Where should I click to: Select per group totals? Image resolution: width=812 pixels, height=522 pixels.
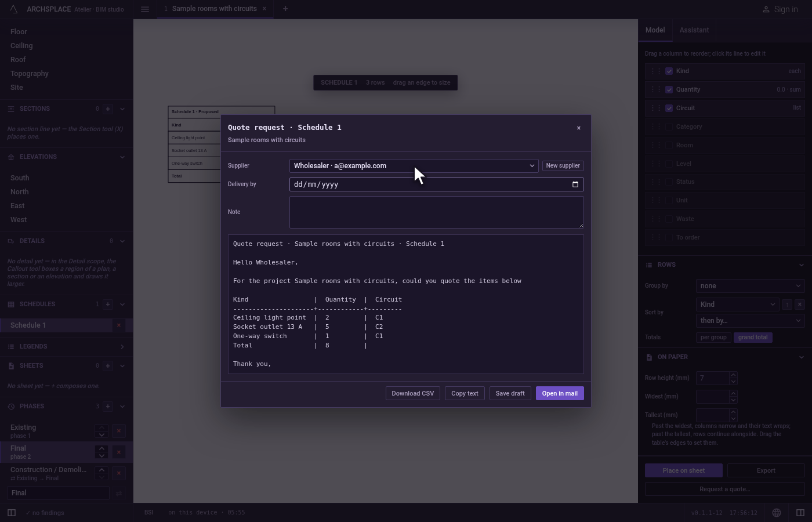point(713,338)
